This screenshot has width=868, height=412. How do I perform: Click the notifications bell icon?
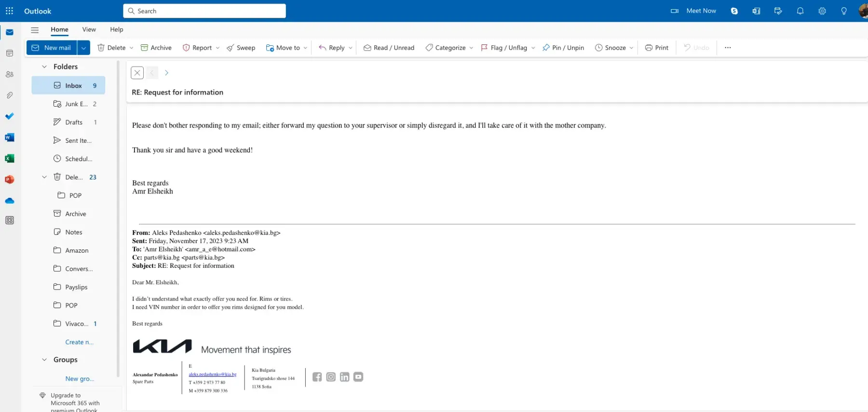click(x=800, y=11)
